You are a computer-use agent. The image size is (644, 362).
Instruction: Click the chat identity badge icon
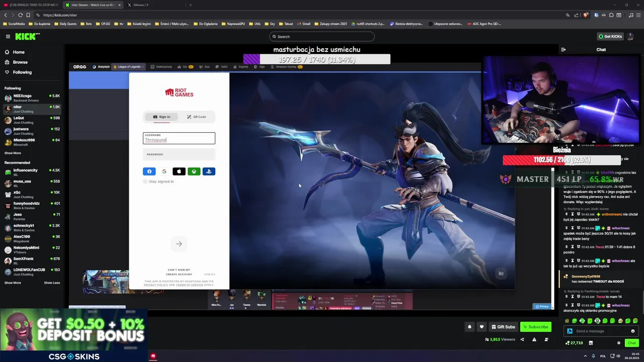[x=570, y=331]
